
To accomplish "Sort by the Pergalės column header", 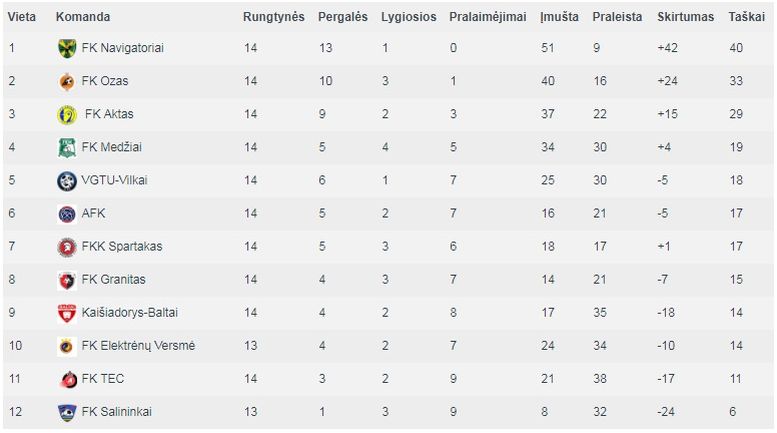I will (343, 17).
